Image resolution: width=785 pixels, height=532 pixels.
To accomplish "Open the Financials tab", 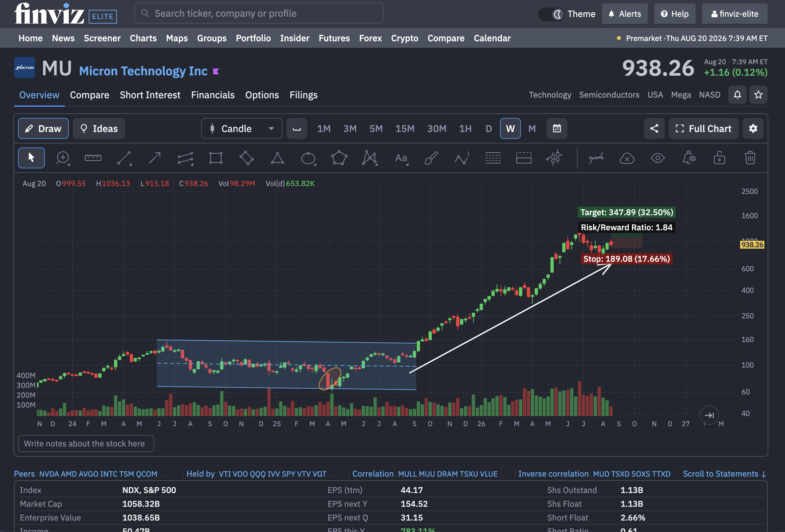I will 213,95.
